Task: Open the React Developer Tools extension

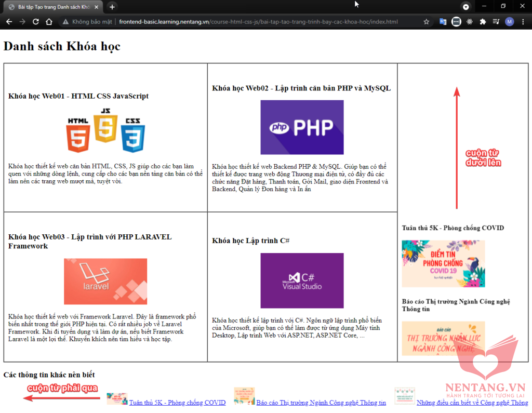Action: click(470, 22)
